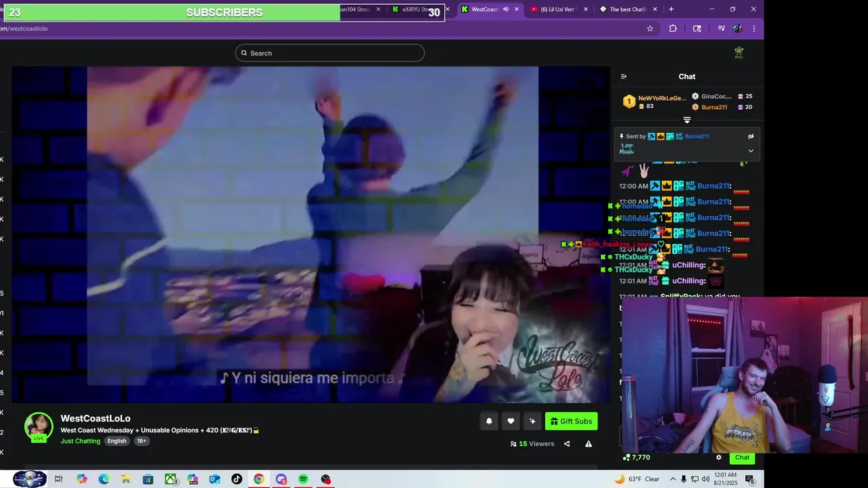This screenshot has width=868, height=488.
Task: Open the Just Chatting category link
Action: coord(80,441)
